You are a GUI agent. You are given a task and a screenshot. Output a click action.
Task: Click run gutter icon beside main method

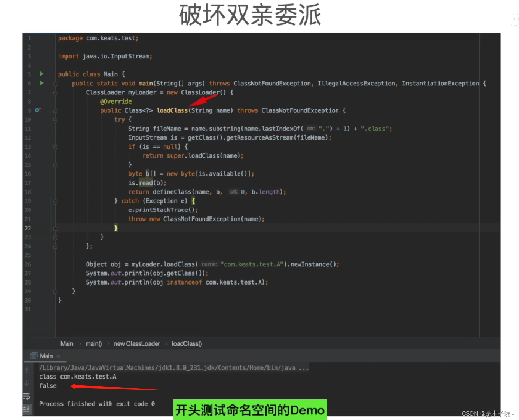[42, 83]
